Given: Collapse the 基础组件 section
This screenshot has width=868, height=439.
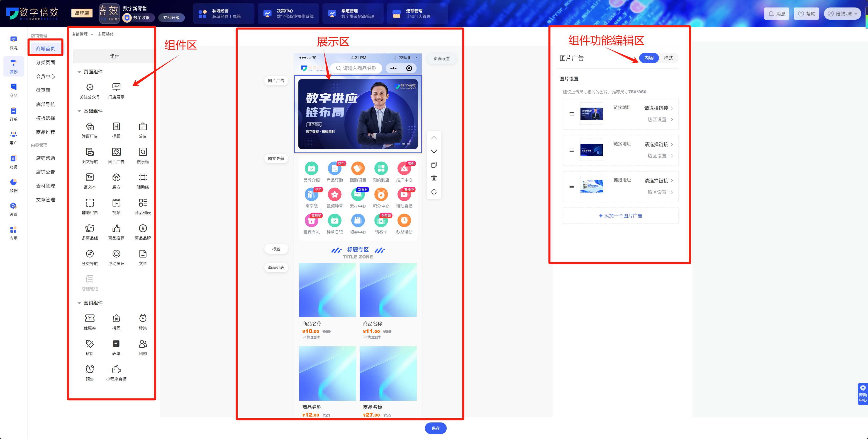Looking at the screenshot, I should pyautogui.click(x=79, y=111).
